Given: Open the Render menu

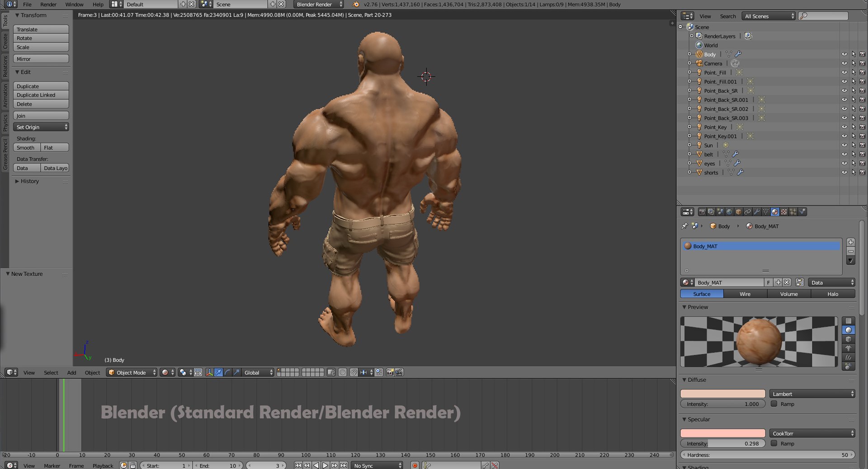Looking at the screenshot, I should click(48, 5).
